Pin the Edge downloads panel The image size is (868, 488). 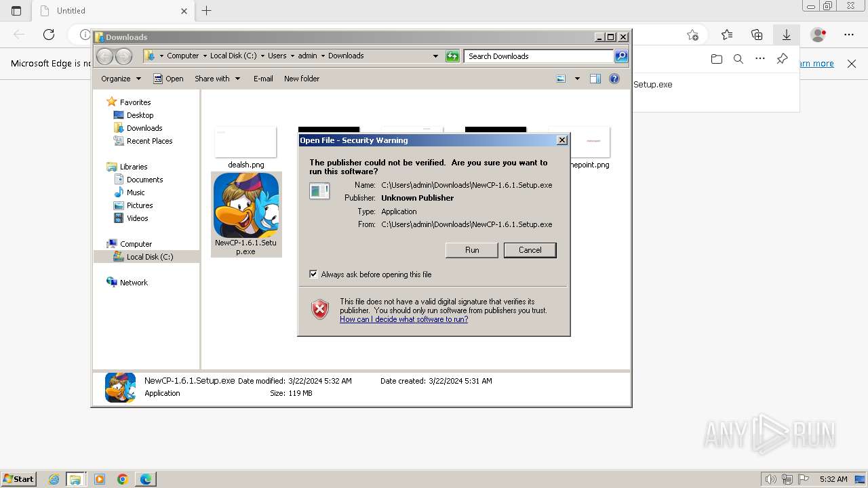782,59
